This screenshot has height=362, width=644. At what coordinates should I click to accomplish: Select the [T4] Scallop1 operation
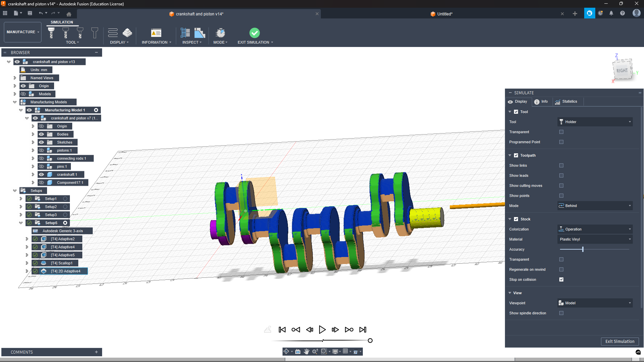click(61, 263)
